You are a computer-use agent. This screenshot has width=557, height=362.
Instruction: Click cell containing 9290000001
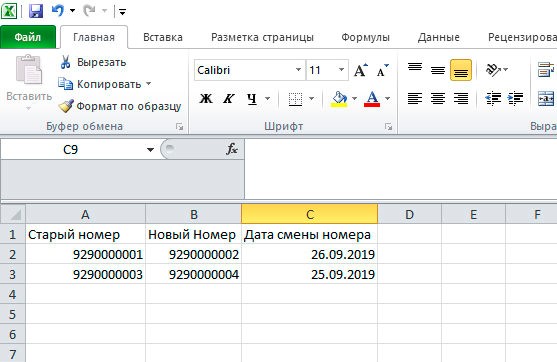pyautogui.click(x=85, y=255)
